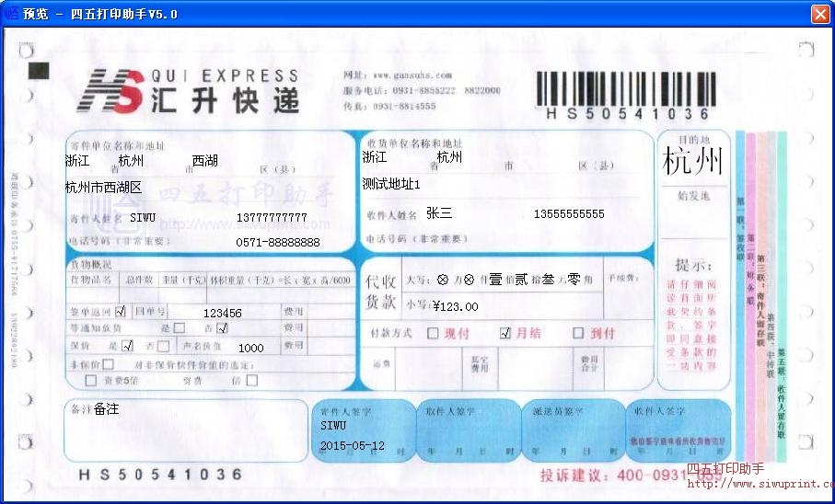Click SIWU in 寄件人签字 box

point(333,426)
